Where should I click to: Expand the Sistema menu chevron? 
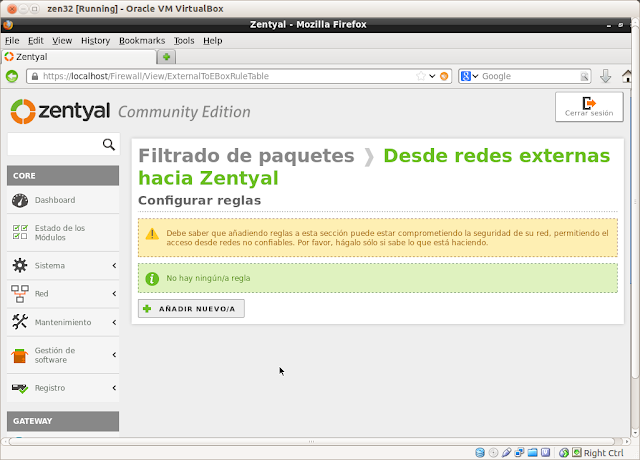click(x=114, y=266)
